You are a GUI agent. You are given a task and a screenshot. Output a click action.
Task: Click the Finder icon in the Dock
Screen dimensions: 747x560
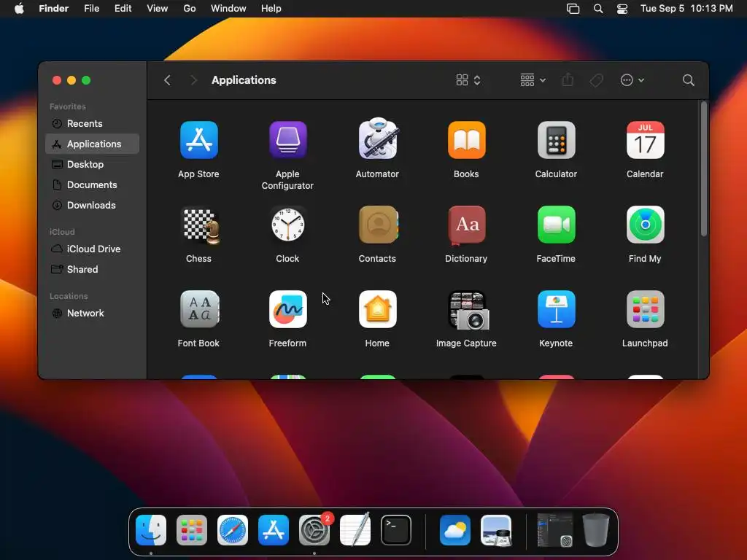click(x=151, y=530)
